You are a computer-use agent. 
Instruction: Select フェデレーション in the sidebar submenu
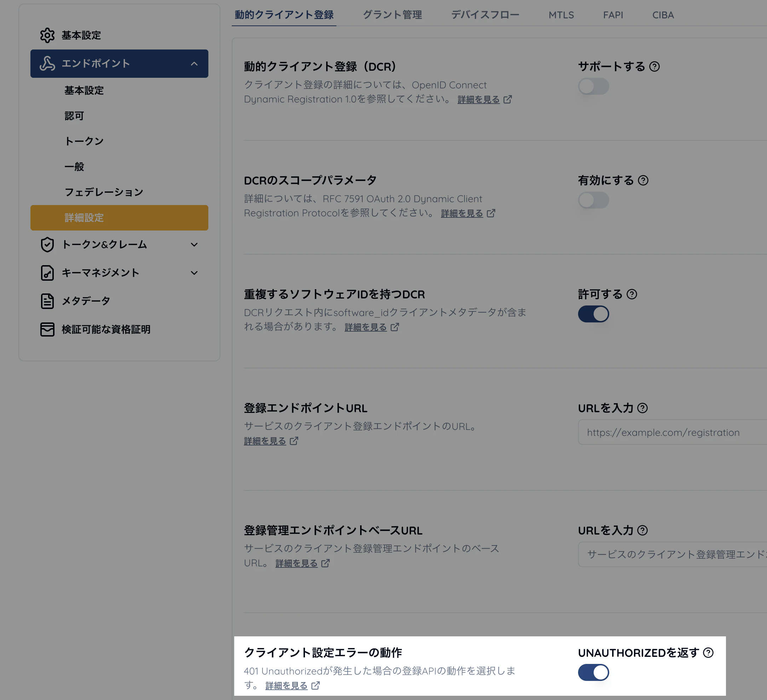pyautogui.click(x=104, y=192)
